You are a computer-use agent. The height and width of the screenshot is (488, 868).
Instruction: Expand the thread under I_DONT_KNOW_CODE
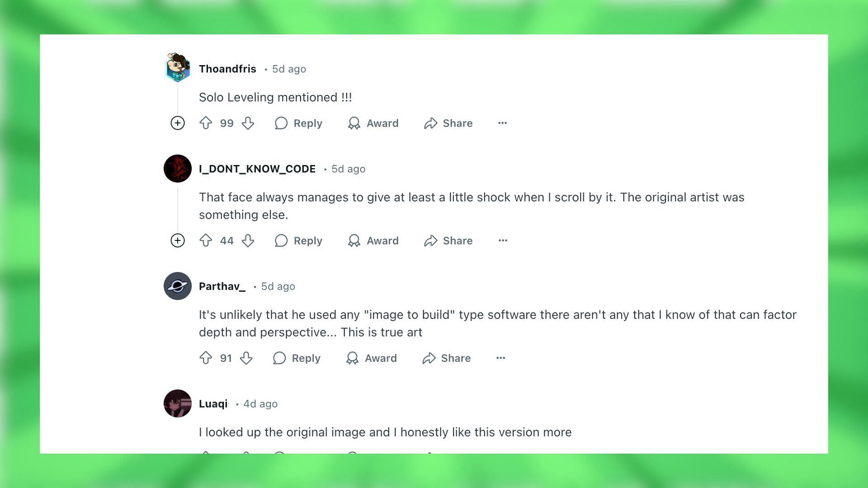(177, 241)
